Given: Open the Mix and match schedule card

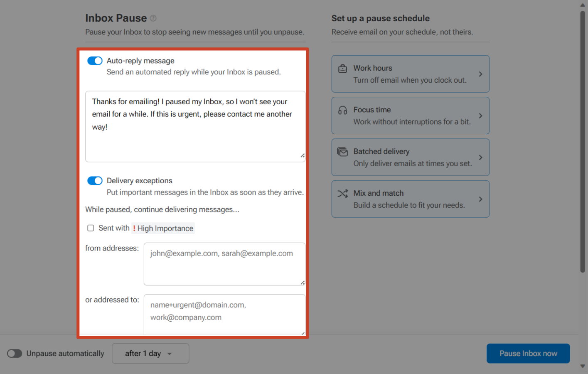Looking at the screenshot, I should coord(411,199).
